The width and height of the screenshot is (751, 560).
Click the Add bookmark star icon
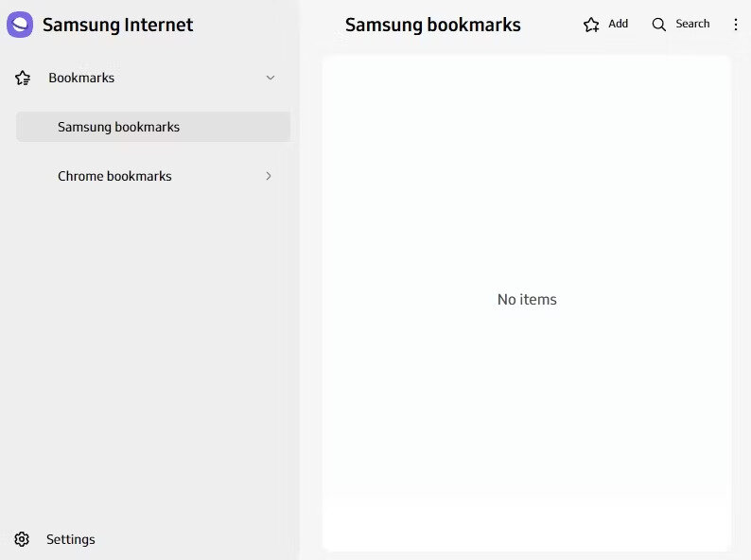click(591, 25)
